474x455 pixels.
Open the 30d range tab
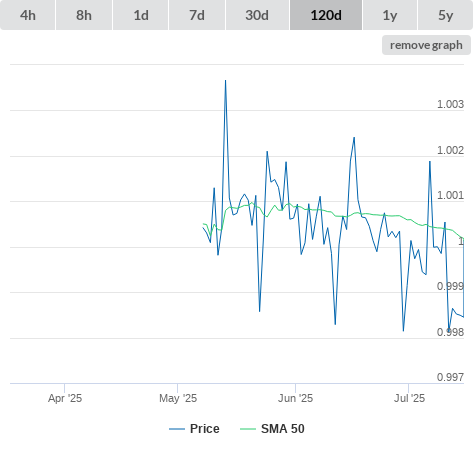257,15
